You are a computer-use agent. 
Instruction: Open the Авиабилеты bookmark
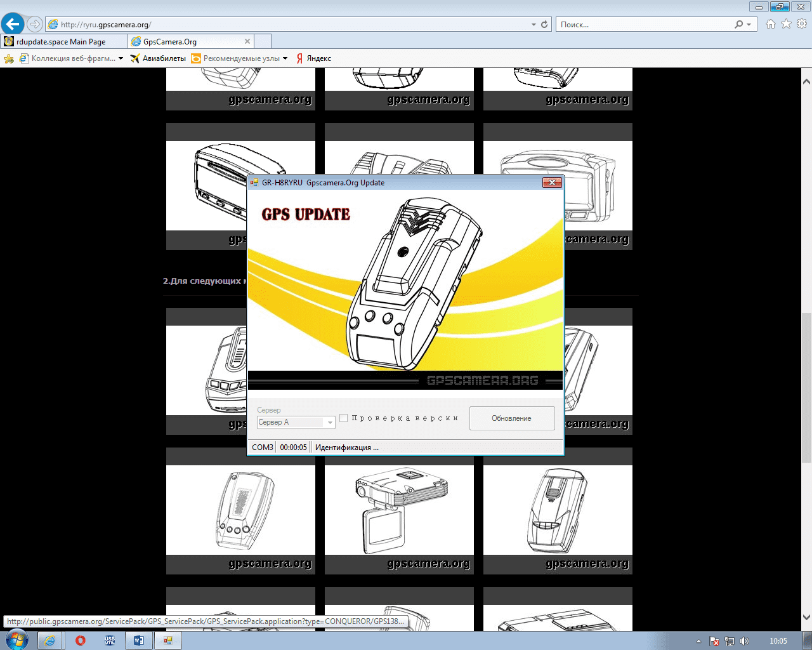[x=158, y=58]
